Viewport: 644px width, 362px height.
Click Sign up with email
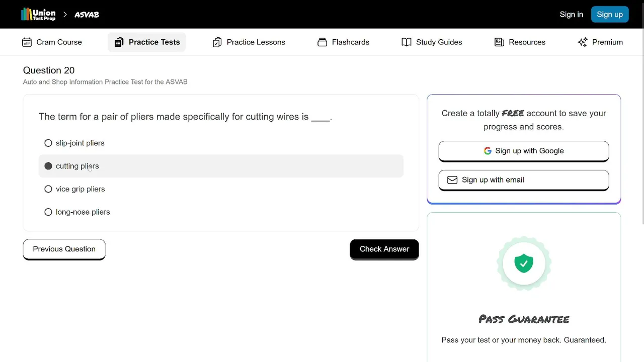524,180
